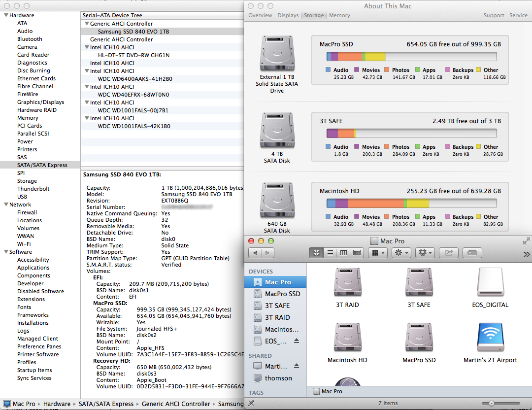Open EOS_DIGITAL card icon in Finder
Image resolution: width=532 pixels, height=410 pixels.
490,282
